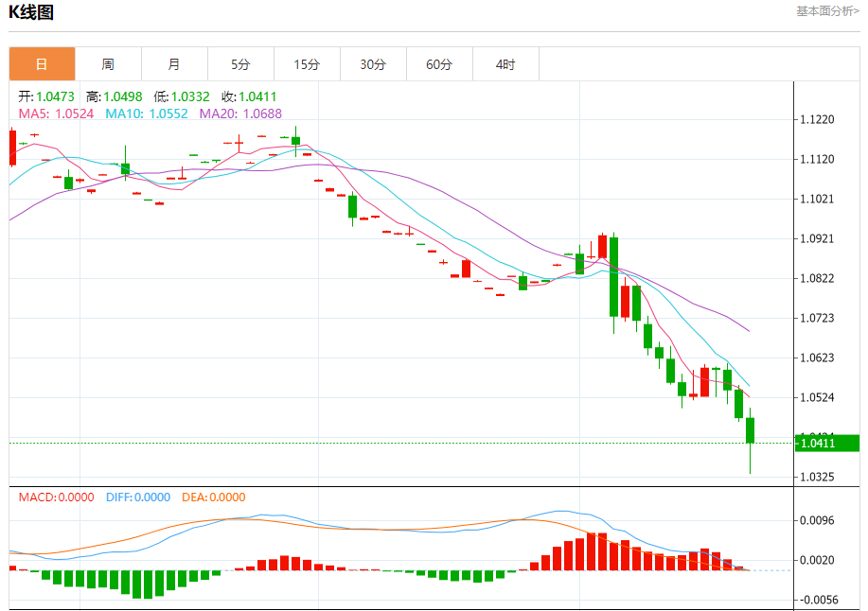This screenshot has width=868, height=611.
Task: Click the 1.0921 price axis label
Action: pyautogui.click(x=817, y=239)
